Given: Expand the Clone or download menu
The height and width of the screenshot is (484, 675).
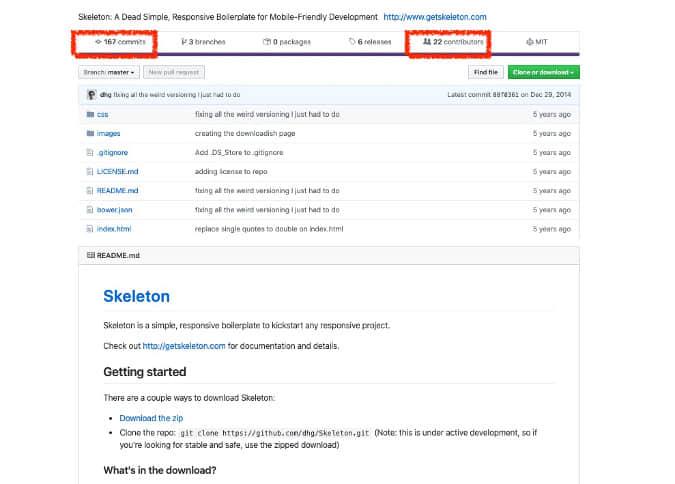Looking at the screenshot, I should [x=543, y=72].
